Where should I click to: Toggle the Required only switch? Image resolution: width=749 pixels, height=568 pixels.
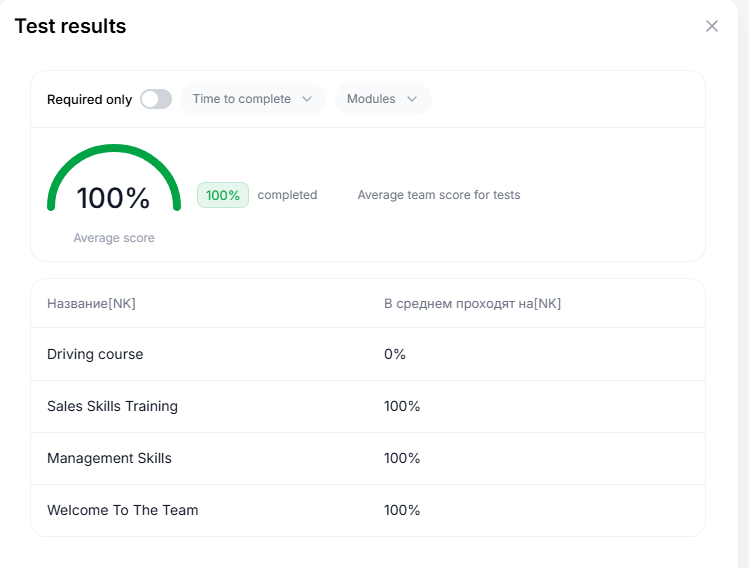coord(156,99)
